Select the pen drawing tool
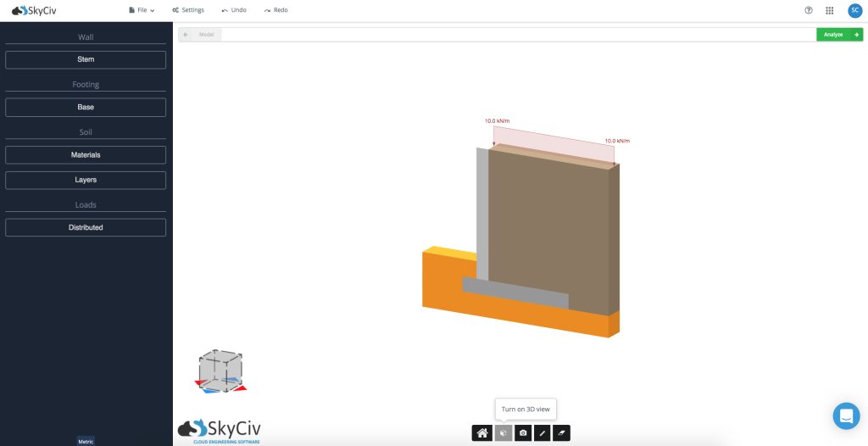Image resolution: width=868 pixels, height=446 pixels. 542,432
